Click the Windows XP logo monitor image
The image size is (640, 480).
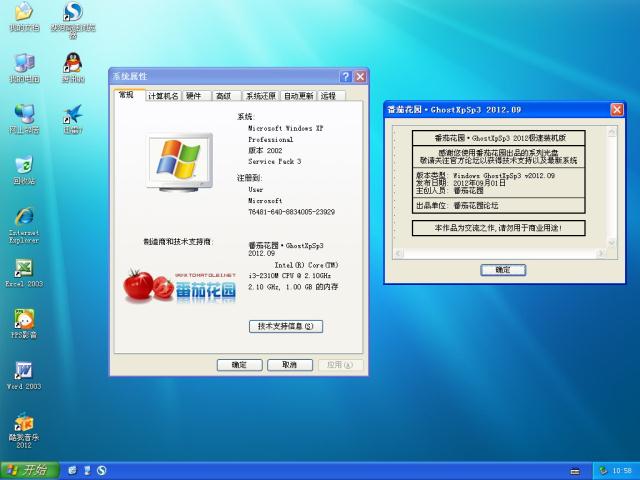(179, 162)
